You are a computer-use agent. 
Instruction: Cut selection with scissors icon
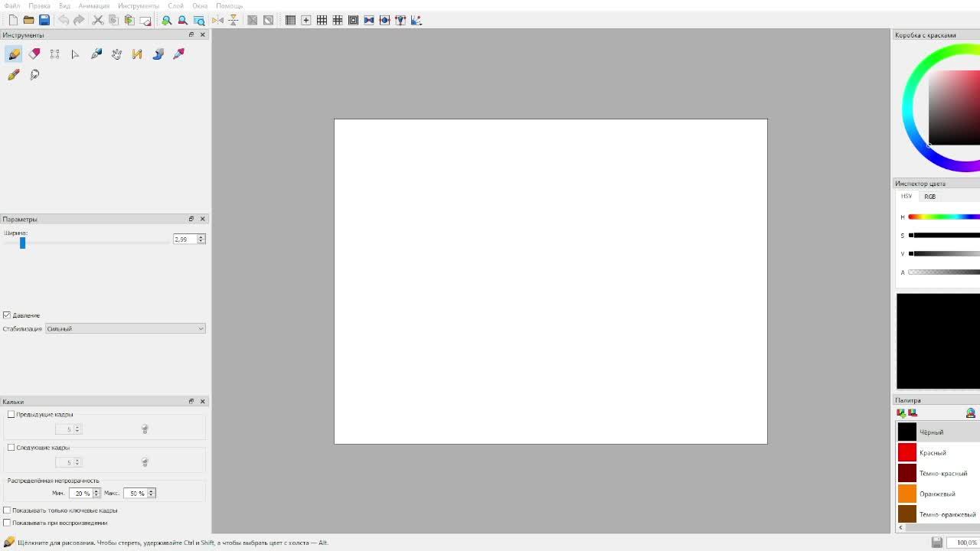coord(98,20)
